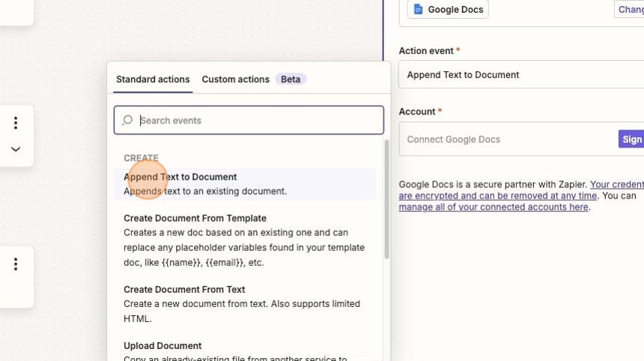The image size is (644, 361).
Task: Select Create Document From Text action
Action: [x=245, y=304]
